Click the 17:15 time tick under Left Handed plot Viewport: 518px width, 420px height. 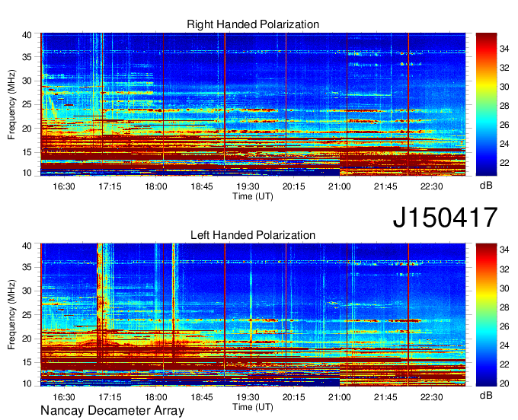point(110,397)
